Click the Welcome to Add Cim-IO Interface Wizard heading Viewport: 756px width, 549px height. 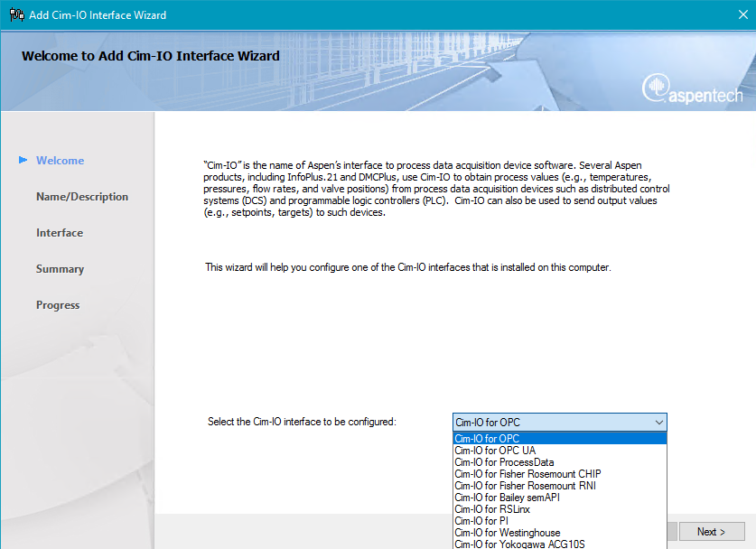click(x=151, y=56)
